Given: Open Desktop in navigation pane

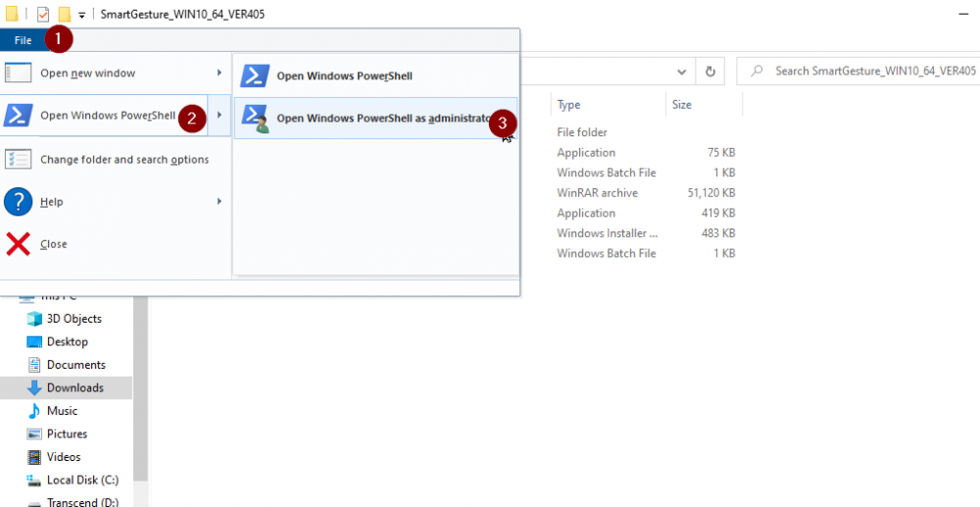Looking at the screenshot, I should tap(67, 342).
